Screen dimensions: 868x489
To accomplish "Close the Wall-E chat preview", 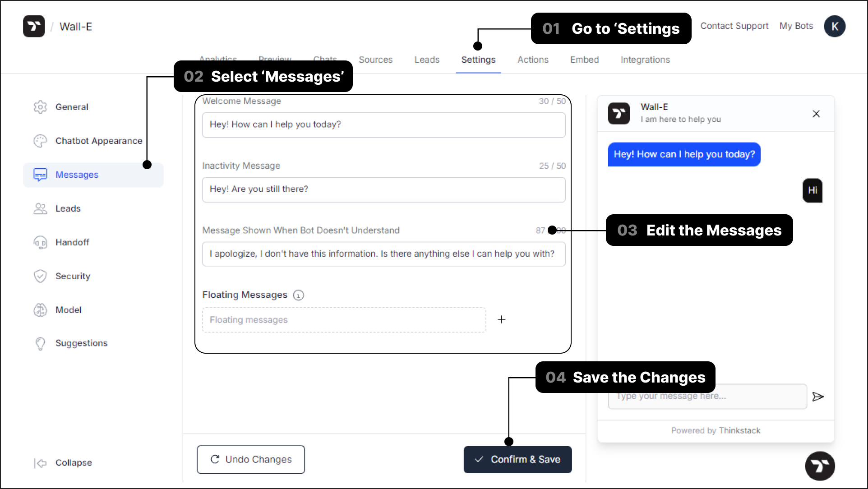I will [816, 114].
